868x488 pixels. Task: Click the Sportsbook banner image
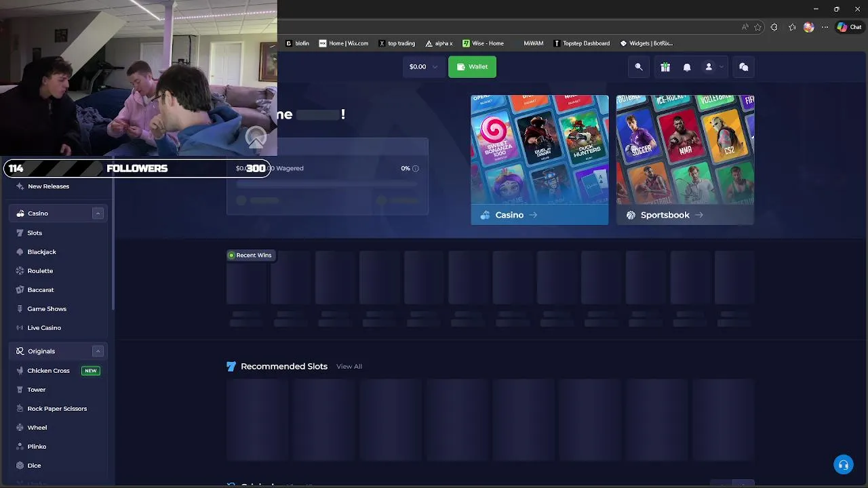(685, 150)
